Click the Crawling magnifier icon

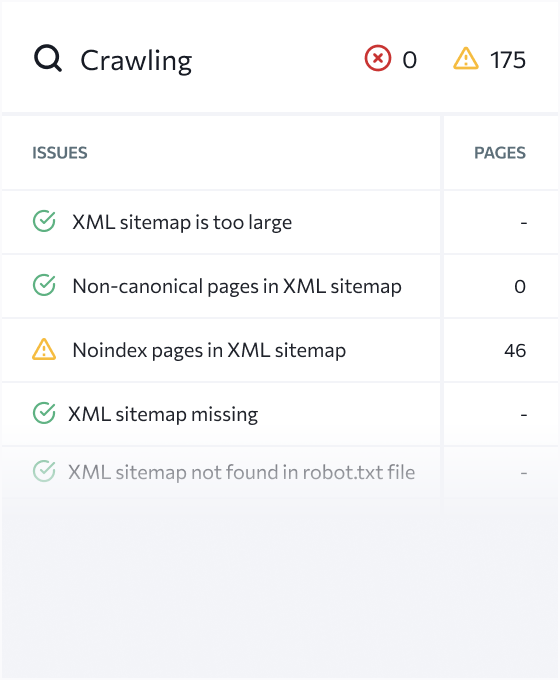(x=48, y=59)
